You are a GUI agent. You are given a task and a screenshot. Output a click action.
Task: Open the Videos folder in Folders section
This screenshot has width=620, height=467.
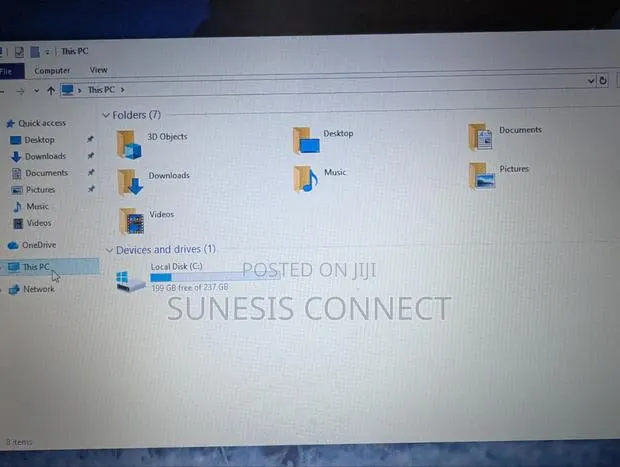(132, 221)
